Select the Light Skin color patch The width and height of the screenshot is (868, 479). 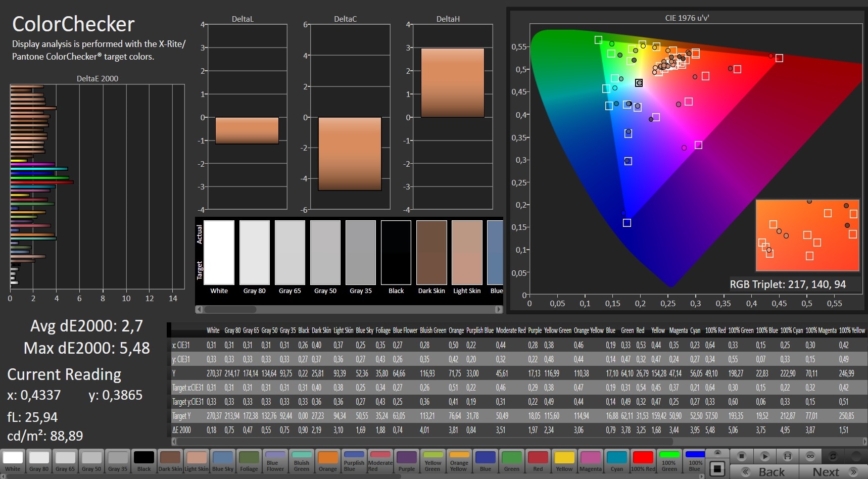(x=197, y=461)
